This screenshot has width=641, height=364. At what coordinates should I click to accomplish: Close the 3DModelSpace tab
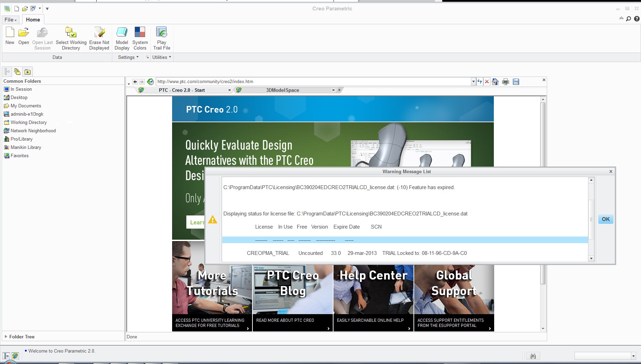(333, 90)
